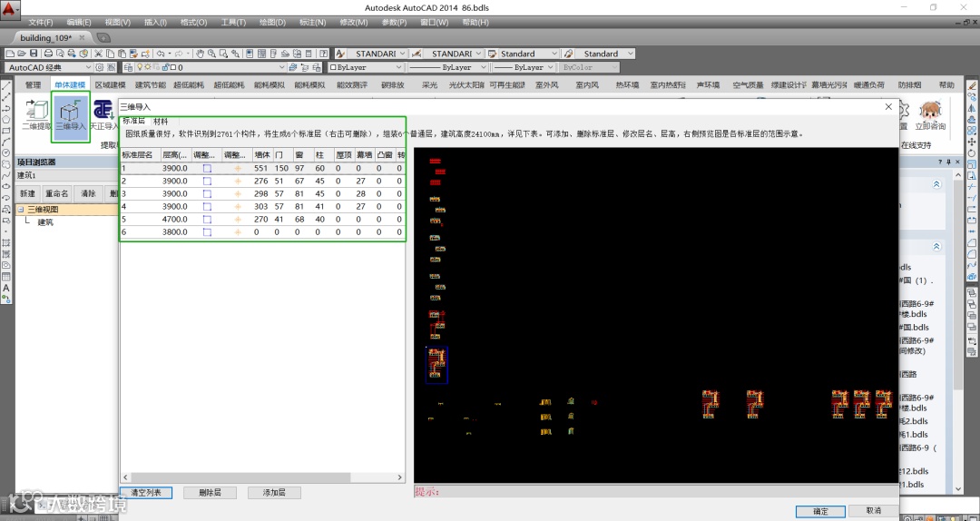The image size is (980, 521).
Task: Click the 添加层 button
Action: coord(274,493)
